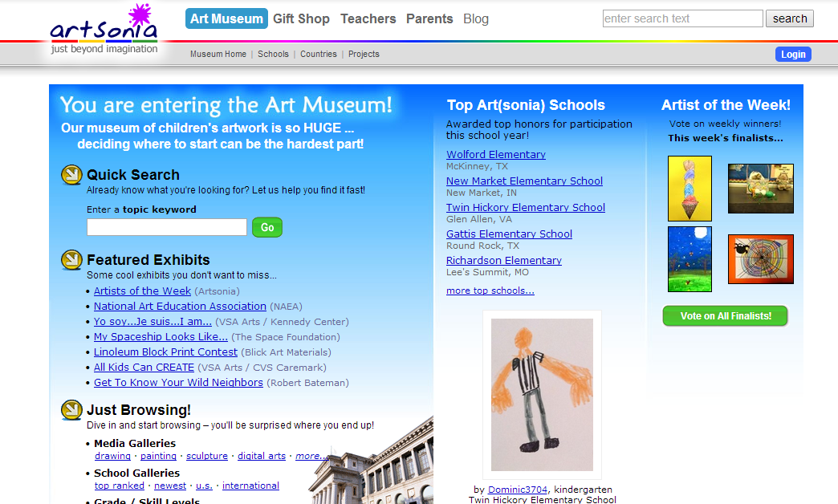The width and height of the screenshot is (838, 504).
Task: Open the ice cream cone finalist artwork
Action: click(690, 189)
